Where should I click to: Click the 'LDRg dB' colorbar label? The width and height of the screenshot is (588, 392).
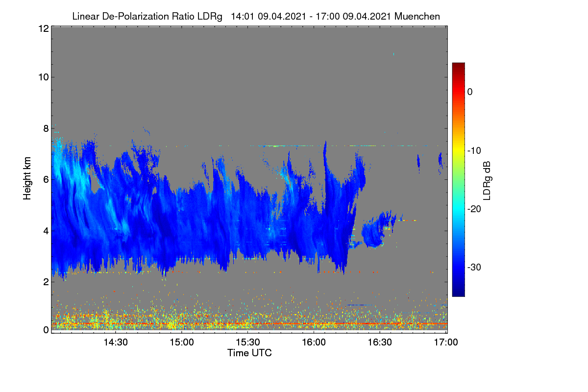487,181
